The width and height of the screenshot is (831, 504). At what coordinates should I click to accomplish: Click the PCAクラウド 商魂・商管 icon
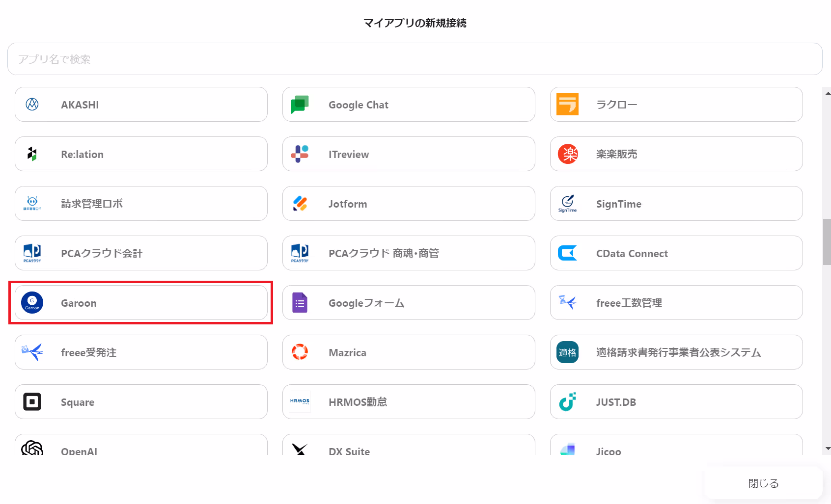click(300, 253)
